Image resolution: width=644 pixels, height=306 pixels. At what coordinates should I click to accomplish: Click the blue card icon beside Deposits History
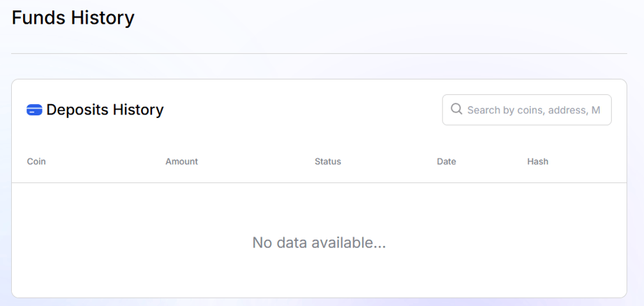34,110
